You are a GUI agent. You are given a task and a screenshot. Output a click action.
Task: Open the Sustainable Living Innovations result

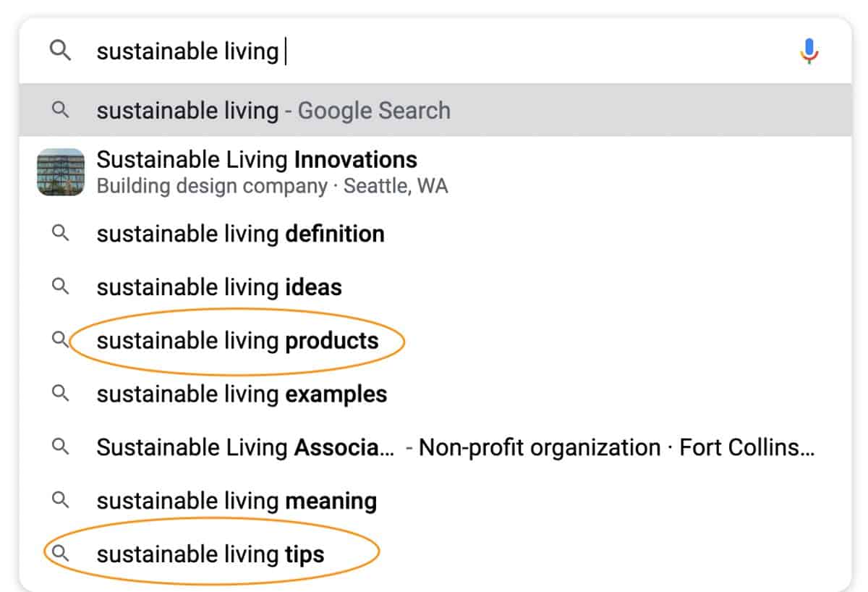tap(257, 159)
